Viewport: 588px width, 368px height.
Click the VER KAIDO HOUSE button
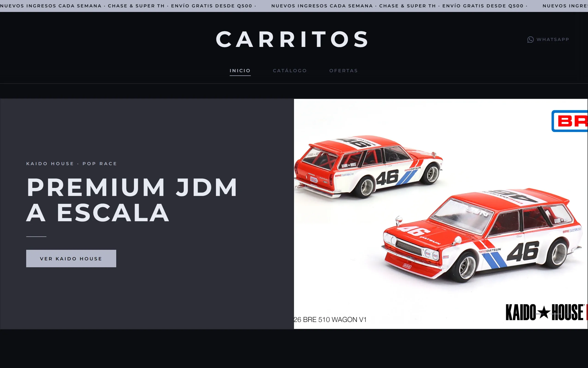click(x=71, y=259)
